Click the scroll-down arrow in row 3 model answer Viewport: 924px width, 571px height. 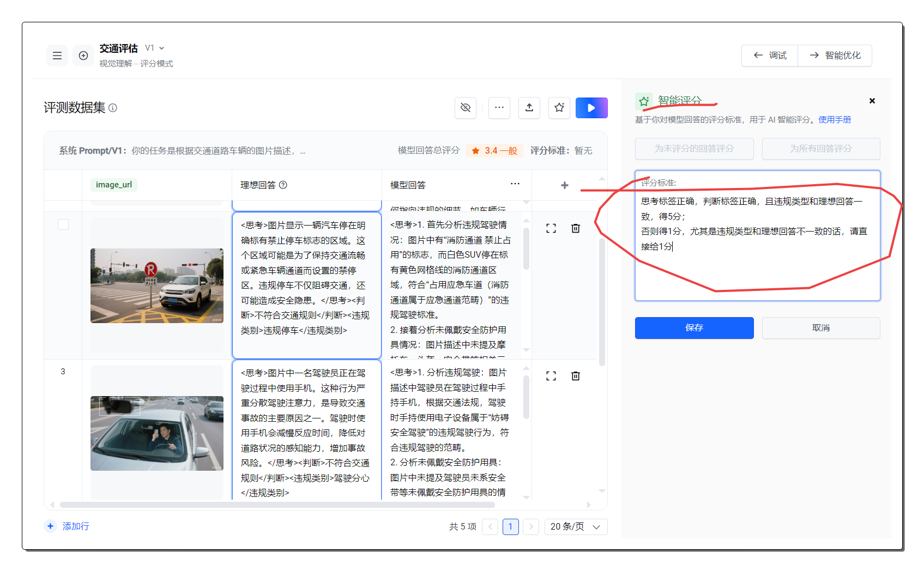(526, 497)
